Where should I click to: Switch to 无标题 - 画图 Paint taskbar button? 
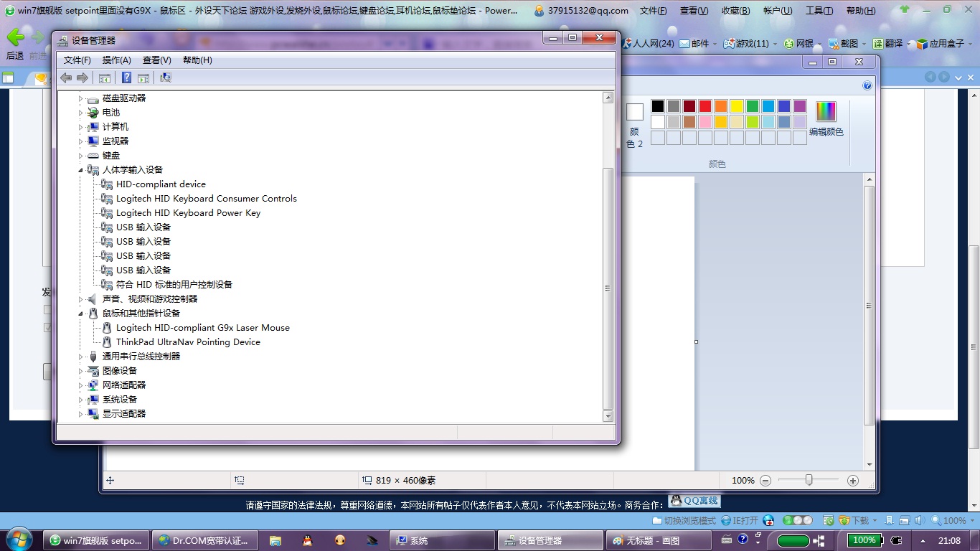pyautogui.click(x=659, y=540)
